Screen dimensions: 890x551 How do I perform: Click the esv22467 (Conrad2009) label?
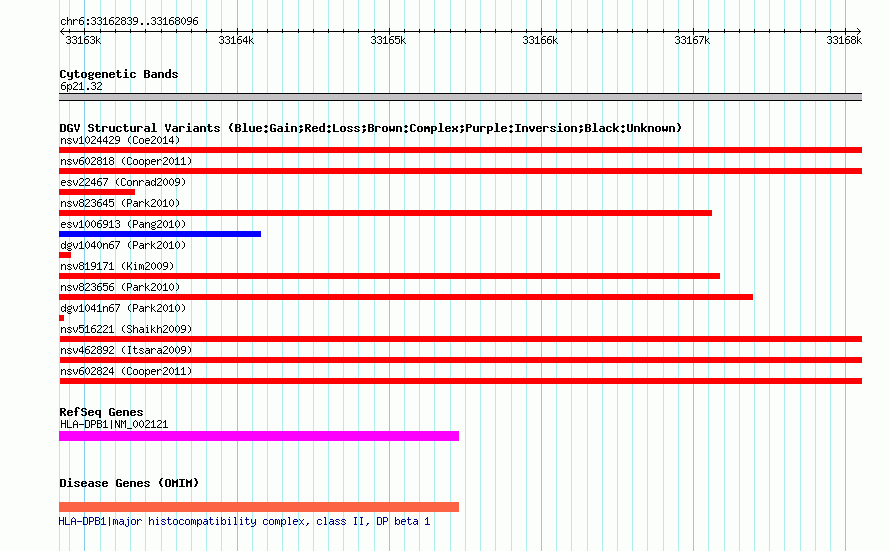pyautogui.click(x=123, y=182)
